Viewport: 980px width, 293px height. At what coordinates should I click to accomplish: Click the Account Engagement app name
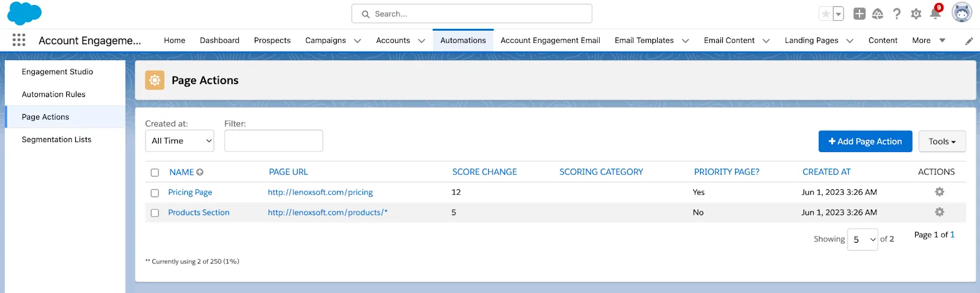[89, 40]
